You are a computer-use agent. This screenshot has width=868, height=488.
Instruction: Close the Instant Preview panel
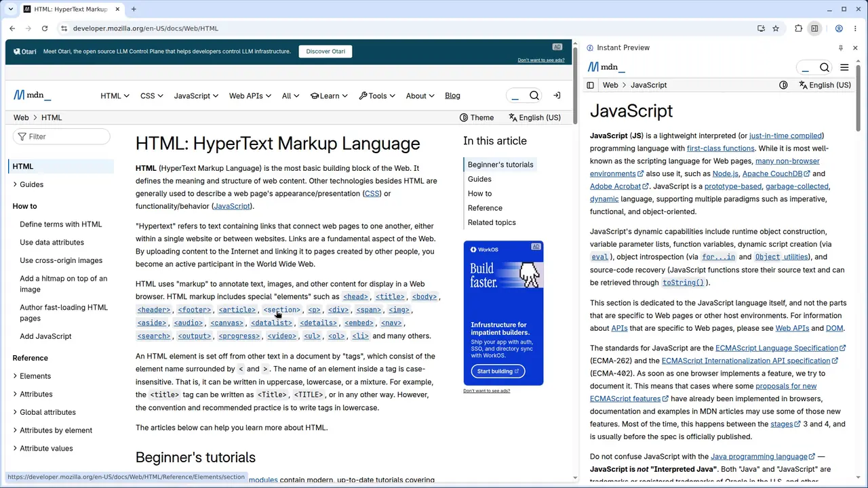point(855,47)
